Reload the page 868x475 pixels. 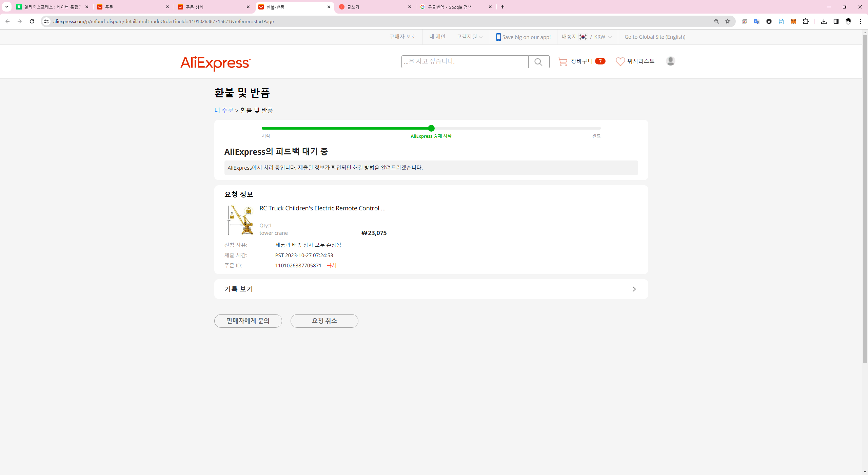[x=32, y=21]
